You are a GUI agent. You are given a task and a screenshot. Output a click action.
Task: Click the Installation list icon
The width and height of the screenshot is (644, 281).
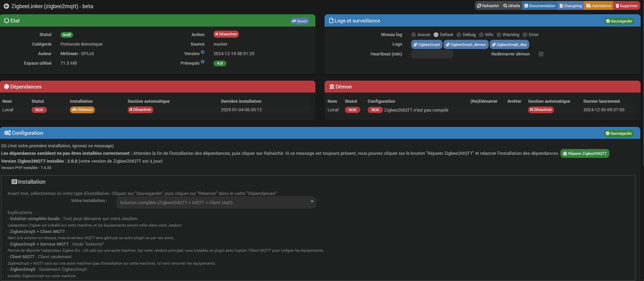click(14, 182)
